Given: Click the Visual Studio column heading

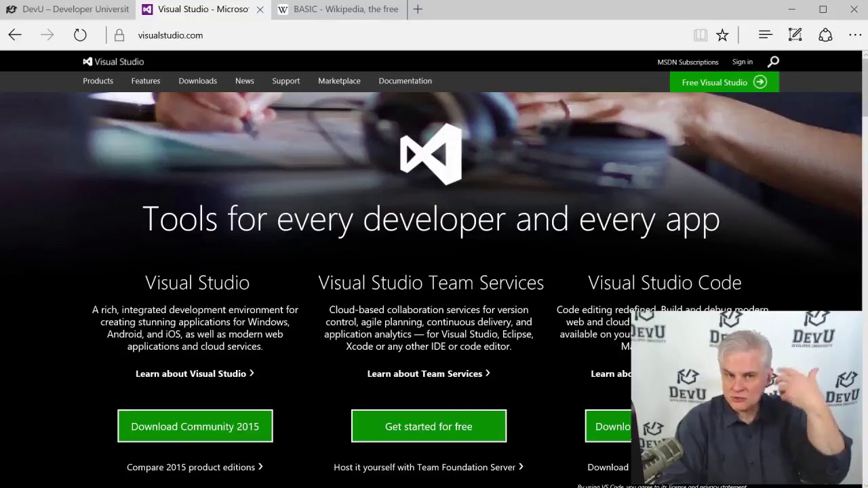Looking at the screenshot, I should coord(197,282).
